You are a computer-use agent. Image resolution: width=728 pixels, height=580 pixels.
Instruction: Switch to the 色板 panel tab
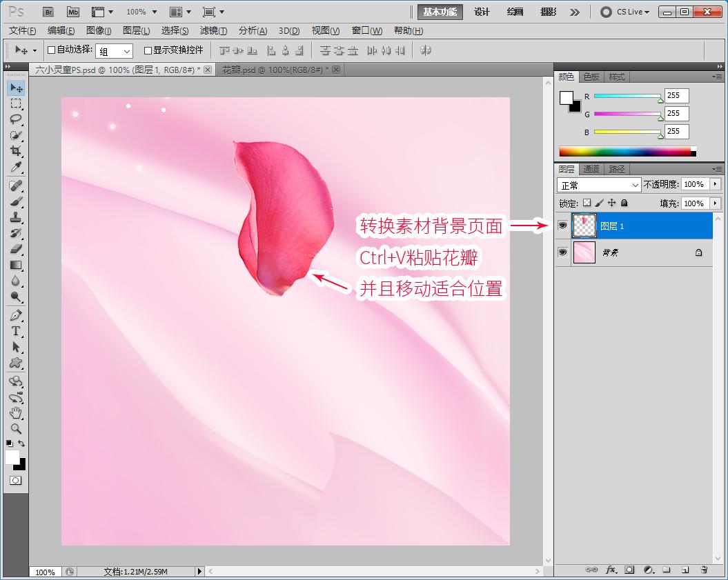pos(591,77)
